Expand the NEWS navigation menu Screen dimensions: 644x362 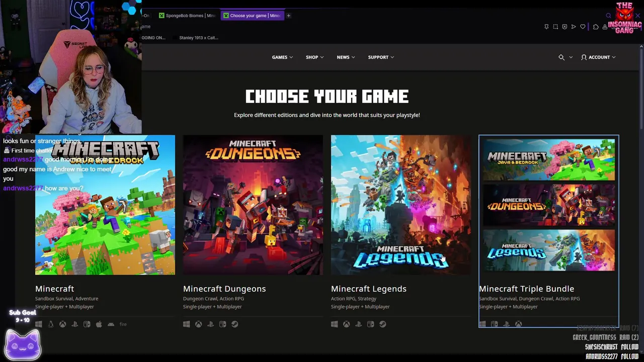coord(346,57)
